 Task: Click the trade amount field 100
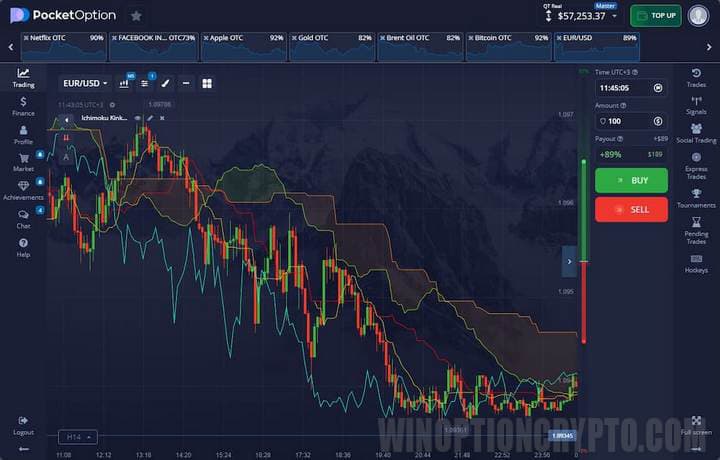click(x=631, y=121)
